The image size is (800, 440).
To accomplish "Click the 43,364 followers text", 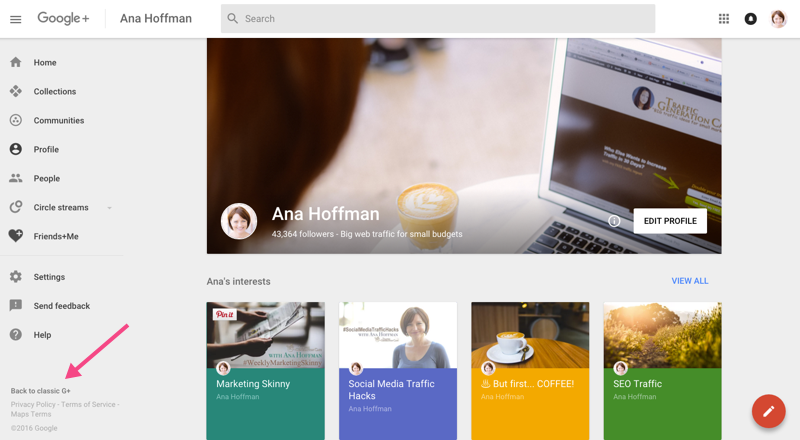I will [302, 234].
